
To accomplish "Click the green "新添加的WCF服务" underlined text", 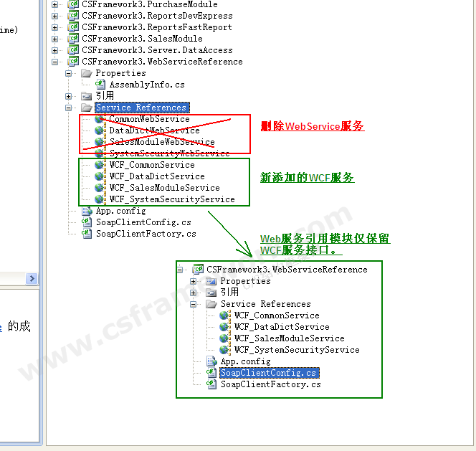I will [x=307, y=178].
